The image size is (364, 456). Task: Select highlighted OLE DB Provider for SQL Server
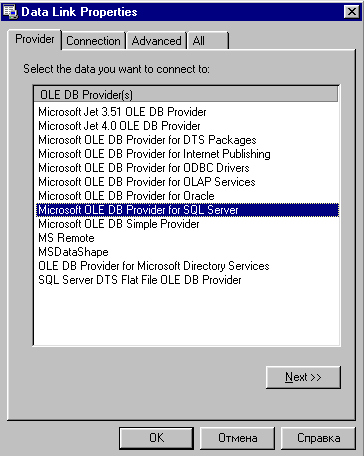point(187,210)
